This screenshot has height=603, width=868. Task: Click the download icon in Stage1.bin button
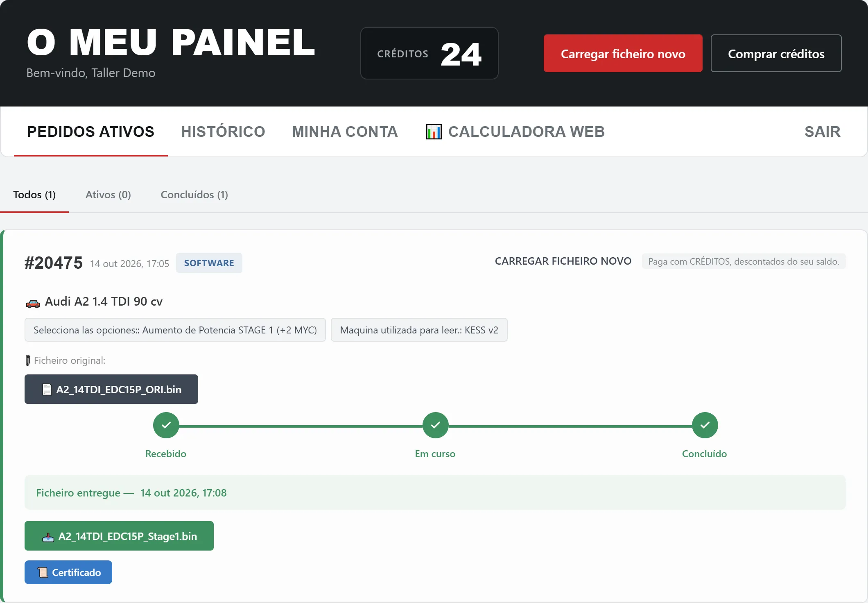pos(48,537)
